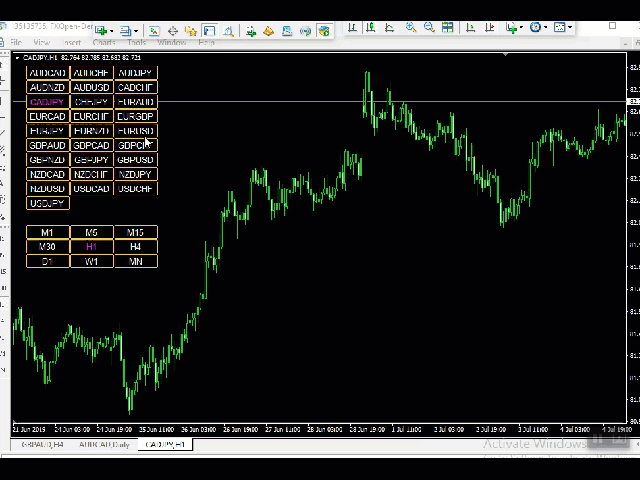640x480 pixels.
Task: Load the AUDUSD symbol button
Action: pyautogui.click(x=91, y=87)
